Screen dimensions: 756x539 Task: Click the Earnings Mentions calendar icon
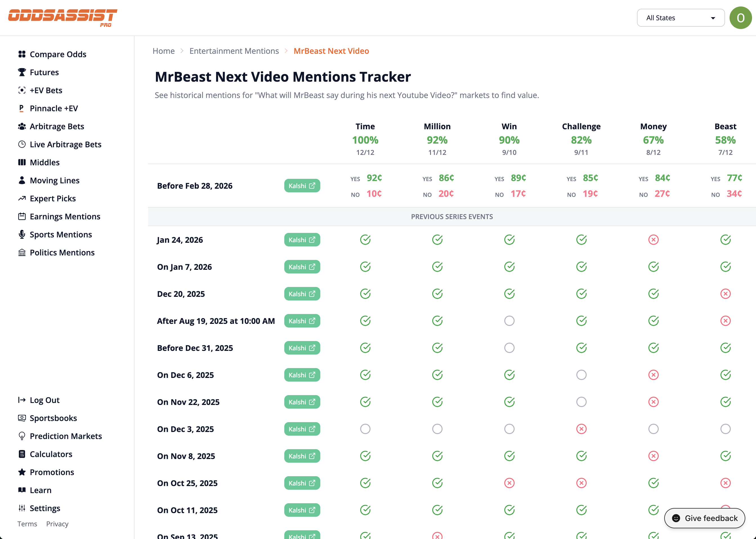(x=22, y=216)
